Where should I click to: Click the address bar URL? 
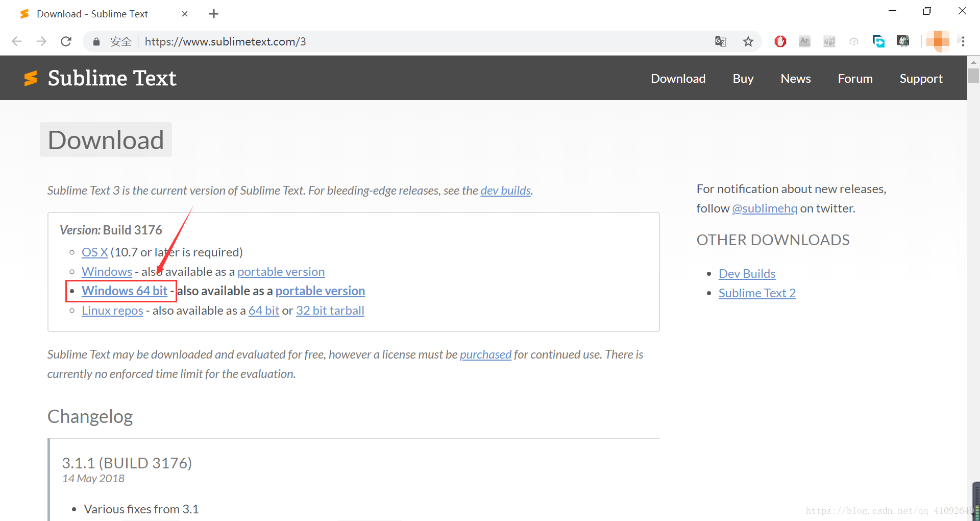click(225, 41)
